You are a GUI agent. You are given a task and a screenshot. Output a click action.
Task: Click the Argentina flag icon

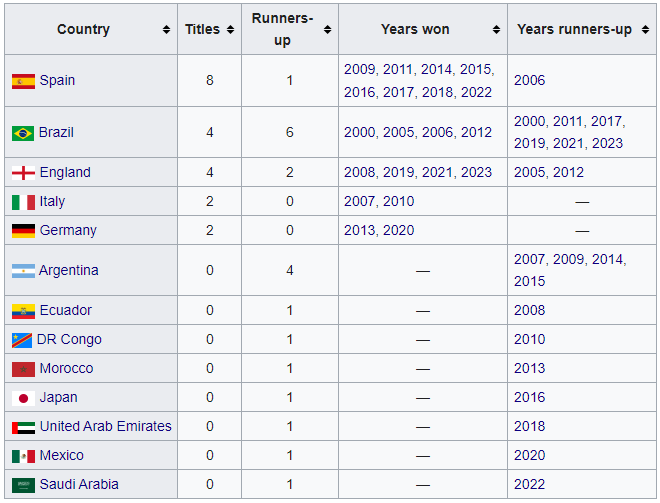[23, 271]
